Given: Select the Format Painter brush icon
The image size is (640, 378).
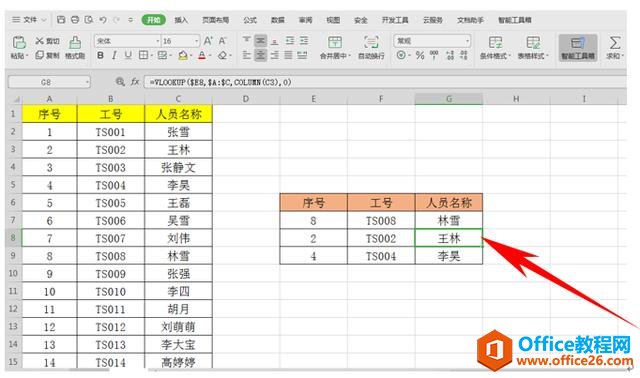Looking at the screenshot, I should (x=75, y=42).
